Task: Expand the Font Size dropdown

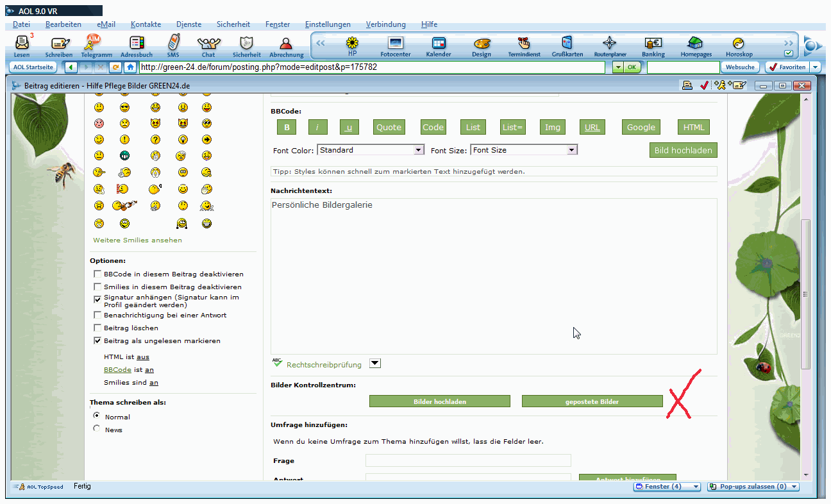Action: coord(524,150)
